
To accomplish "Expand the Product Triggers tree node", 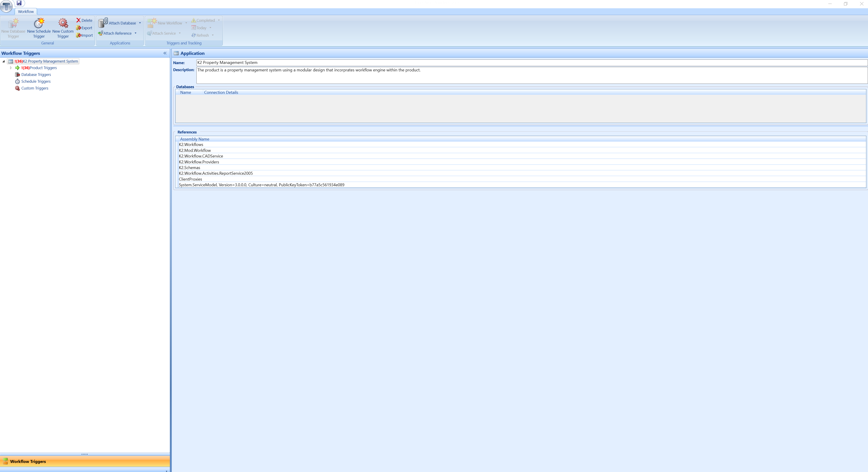I will (x=10, y=68).
